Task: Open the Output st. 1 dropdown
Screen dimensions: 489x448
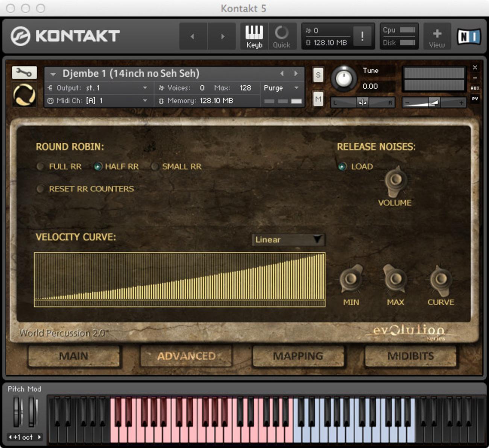Action: click(145, 88)
